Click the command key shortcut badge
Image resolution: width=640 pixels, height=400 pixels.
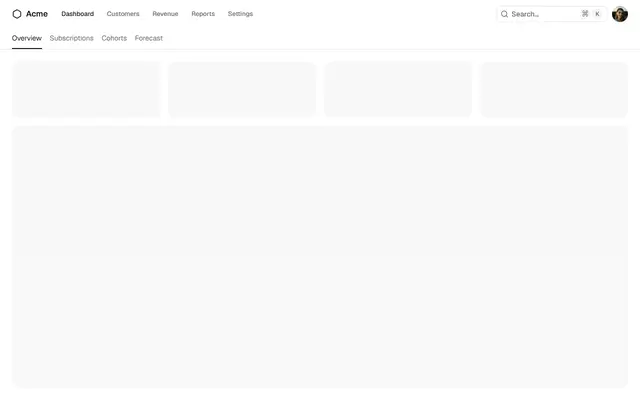click(x=585, y=14)
